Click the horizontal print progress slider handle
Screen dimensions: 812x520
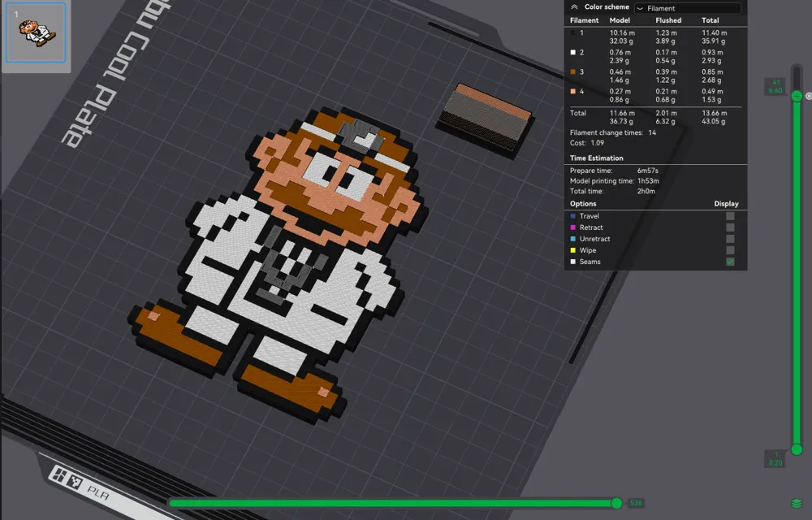(x=617, y=503)
